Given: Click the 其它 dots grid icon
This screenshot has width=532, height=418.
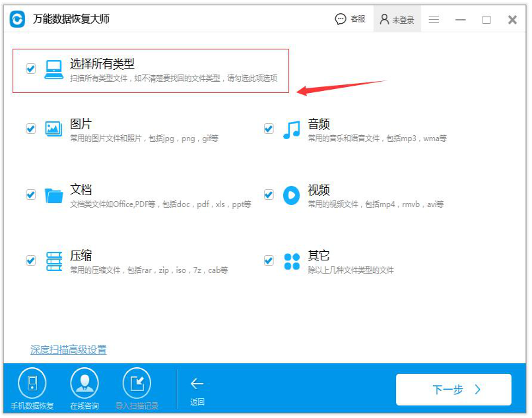Looking at the screenshot, I should [x=291, y=261].
